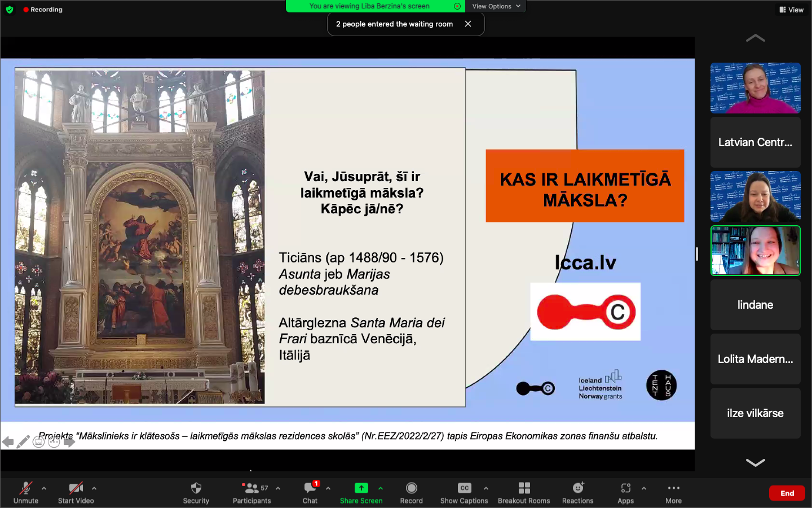Click the previous slide arrow in the presentation
The width and height of the screenshot is (812, 508).
pos(8,442)
